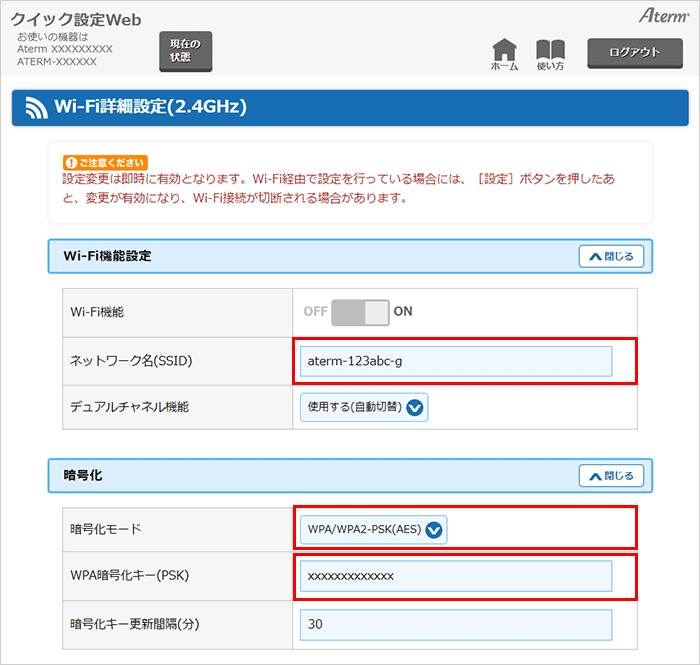700x665 pixels.
Task: Expand the 暗号化モード WPA/WPA2-PSK(AES) dropdown
Action: coord(374,530)
